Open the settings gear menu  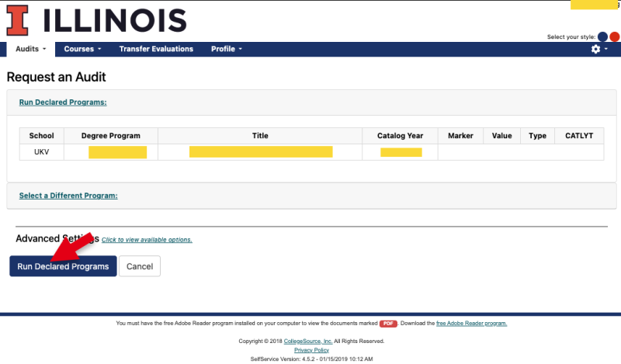(598, 49)
